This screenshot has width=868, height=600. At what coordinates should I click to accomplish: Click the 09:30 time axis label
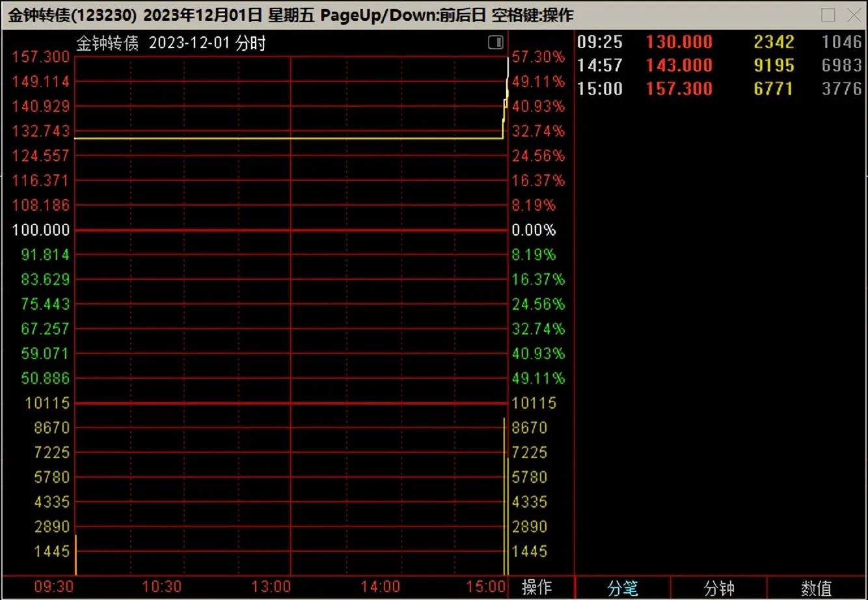click(53, 587)
